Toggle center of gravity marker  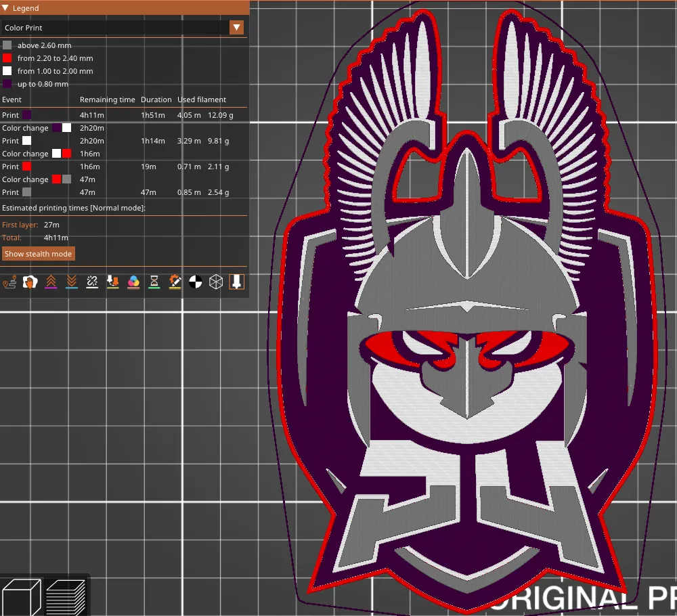point(195,282)
